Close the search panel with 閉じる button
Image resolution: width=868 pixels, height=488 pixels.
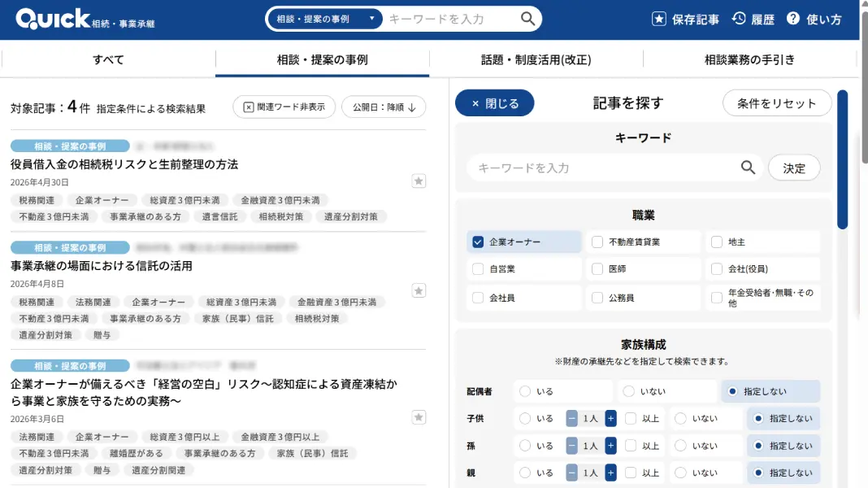click(495, 103)
